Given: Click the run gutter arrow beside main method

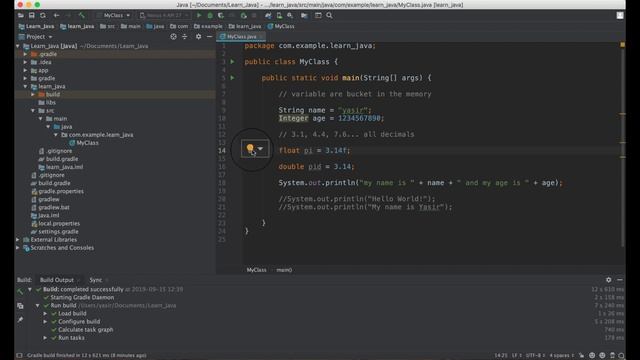Looking at the screenshot, I should (x=232, y=78).
